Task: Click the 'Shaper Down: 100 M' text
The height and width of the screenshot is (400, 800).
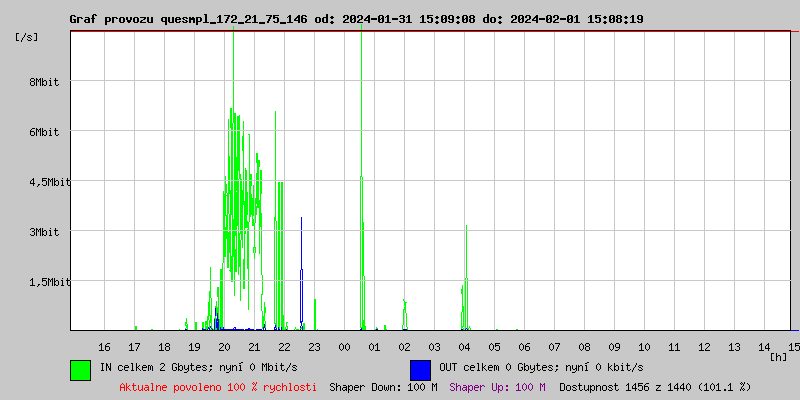Action: (383, 387)
